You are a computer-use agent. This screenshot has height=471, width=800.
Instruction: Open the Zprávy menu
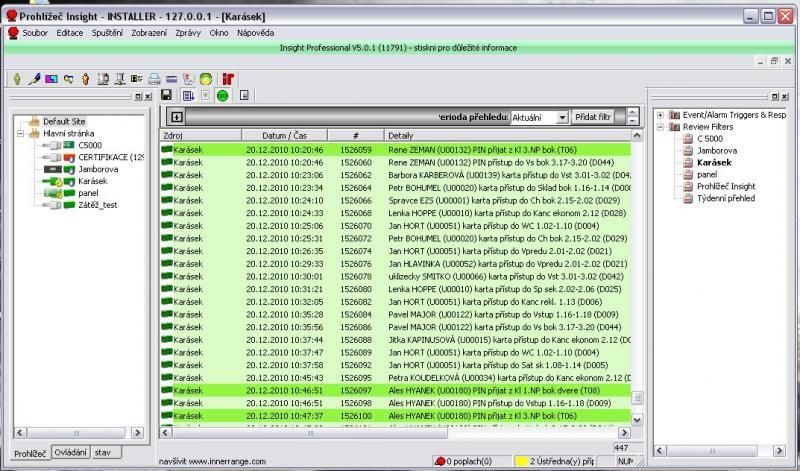[x=187, y=33]
